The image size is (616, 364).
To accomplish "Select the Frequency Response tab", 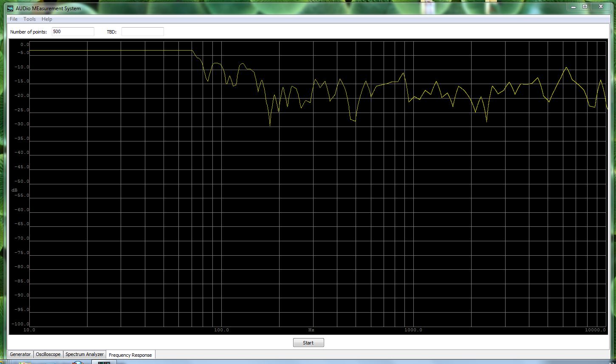I will [x=130, y=355].
